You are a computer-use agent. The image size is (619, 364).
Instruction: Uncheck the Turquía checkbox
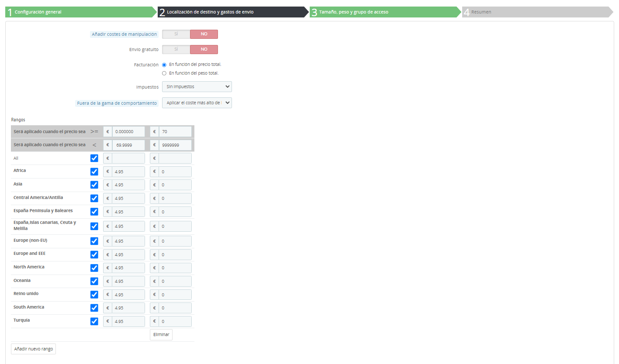(94, 322)
